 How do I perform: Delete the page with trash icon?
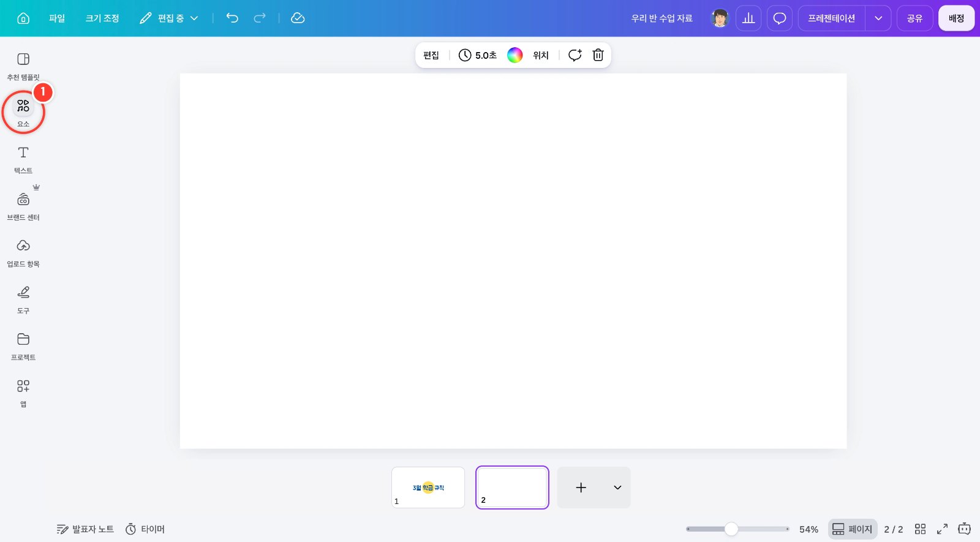pyautogui.click(x=598, y=55)
